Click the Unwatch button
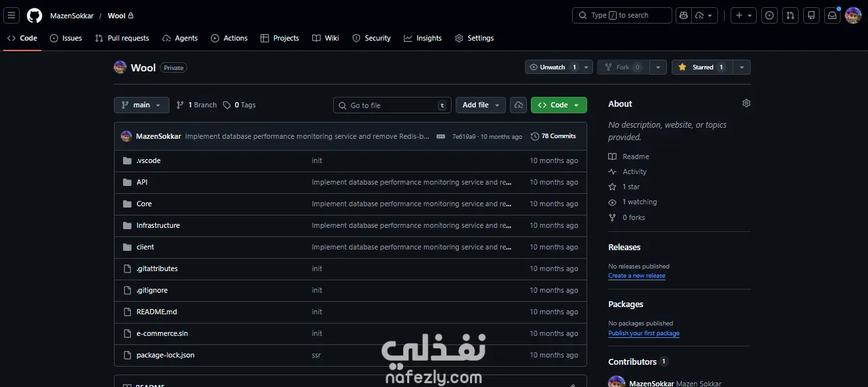The width and height of the screenshot is (868, 387). [553, 67]
